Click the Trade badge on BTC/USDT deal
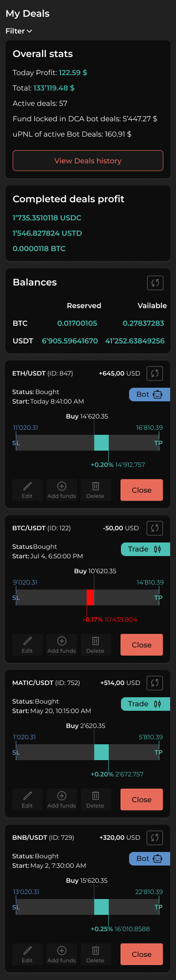 [146, 549]
